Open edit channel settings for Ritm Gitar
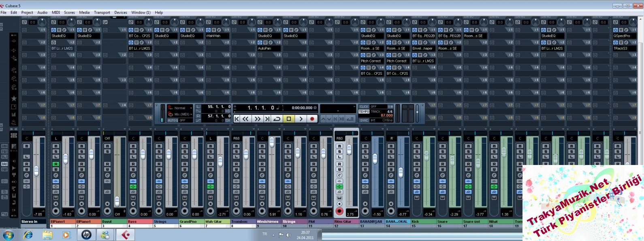The height and width of the screenshot is (241, 644). pyautogui.click(x=339, y=175)
